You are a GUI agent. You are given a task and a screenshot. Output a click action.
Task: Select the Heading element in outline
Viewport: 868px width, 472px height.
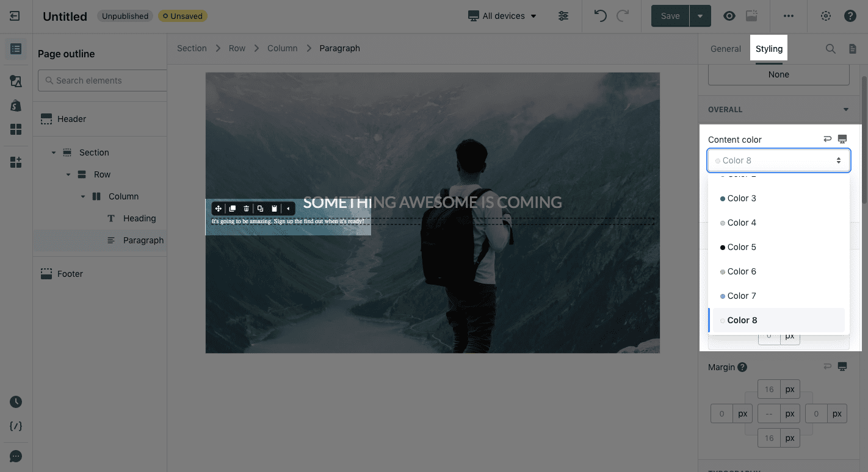139,218
